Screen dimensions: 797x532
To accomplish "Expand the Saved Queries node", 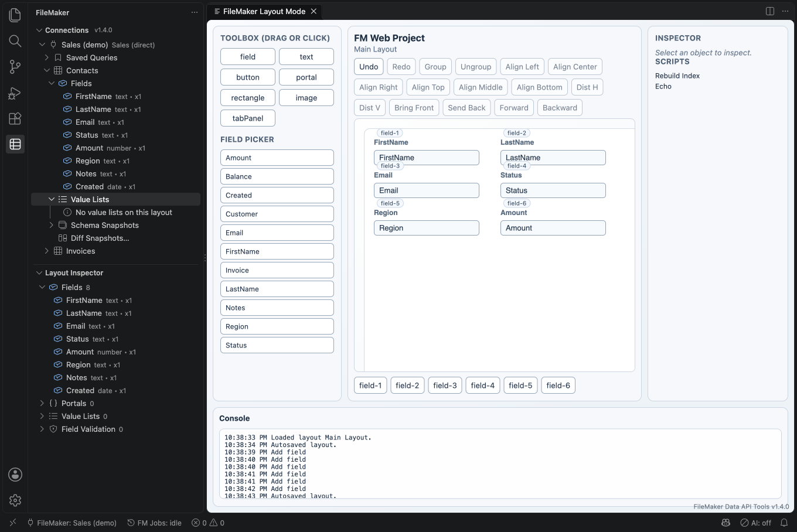I will (x=47, y=57).
